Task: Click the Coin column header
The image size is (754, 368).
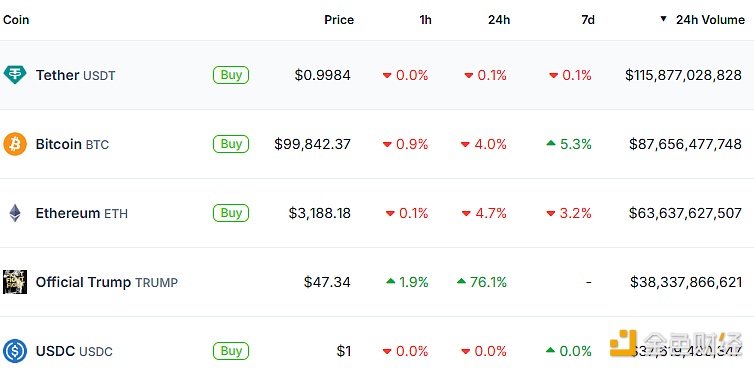Action: 16,20
